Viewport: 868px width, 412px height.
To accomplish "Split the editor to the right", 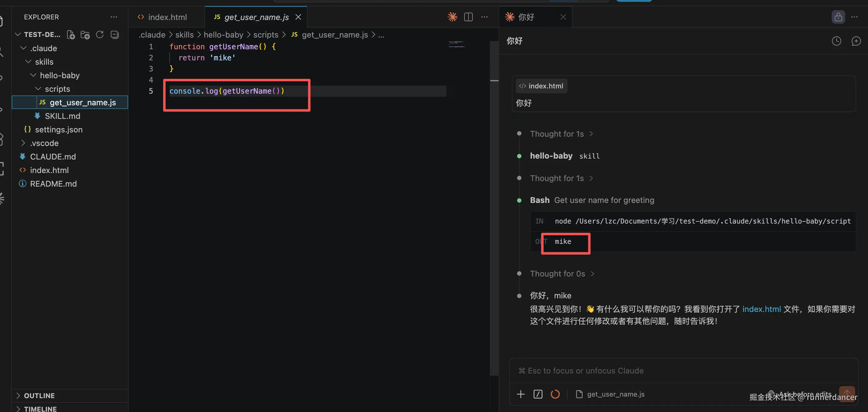I will coord(468,17).
